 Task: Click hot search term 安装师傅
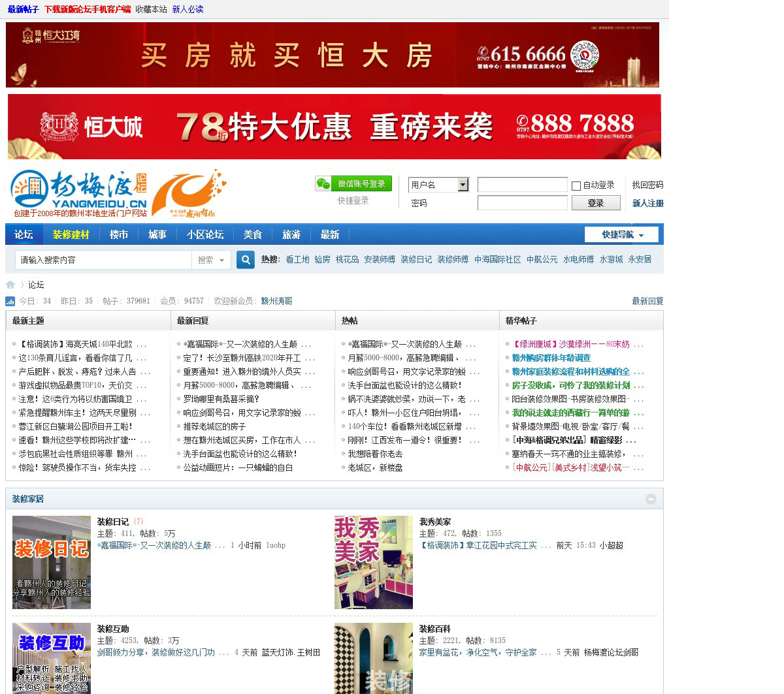[x=380, y=260]
